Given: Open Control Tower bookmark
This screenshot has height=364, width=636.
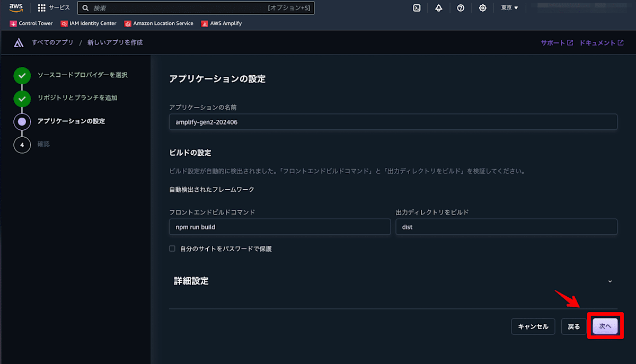Looking at the screenshot, I should (31, 23).
